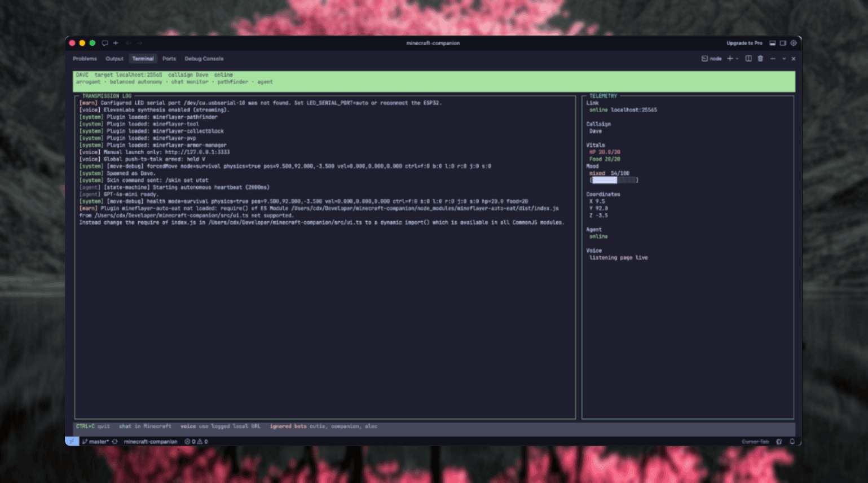Click the remote window icon in status bar
Viewport: 868px width, 483px height.
tap(72, 442)
